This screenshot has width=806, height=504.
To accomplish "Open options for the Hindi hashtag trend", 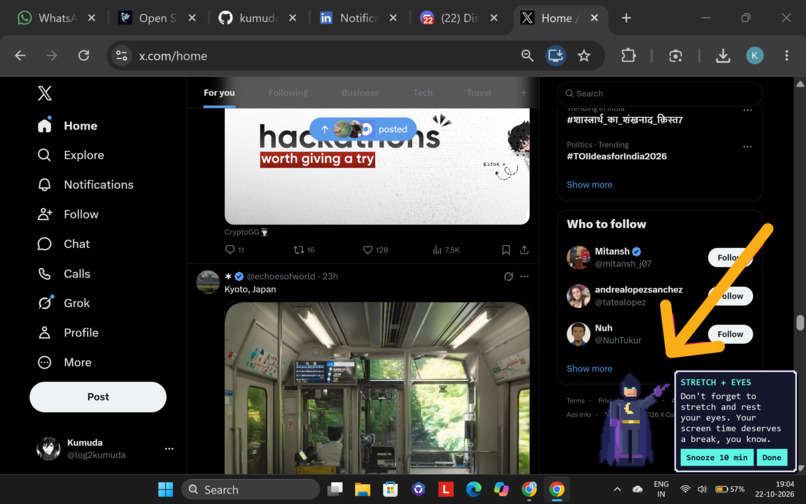I will pos(747,110).
